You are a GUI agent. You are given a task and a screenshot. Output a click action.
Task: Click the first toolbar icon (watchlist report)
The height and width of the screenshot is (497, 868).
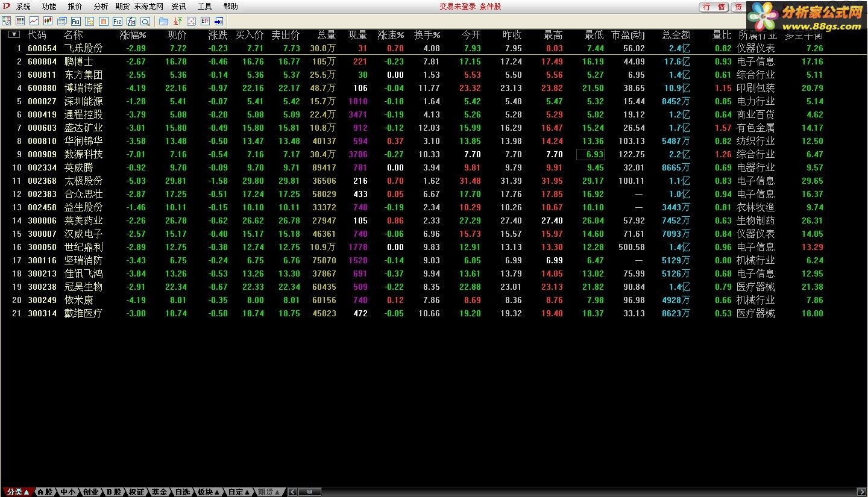tap(7, 21)
